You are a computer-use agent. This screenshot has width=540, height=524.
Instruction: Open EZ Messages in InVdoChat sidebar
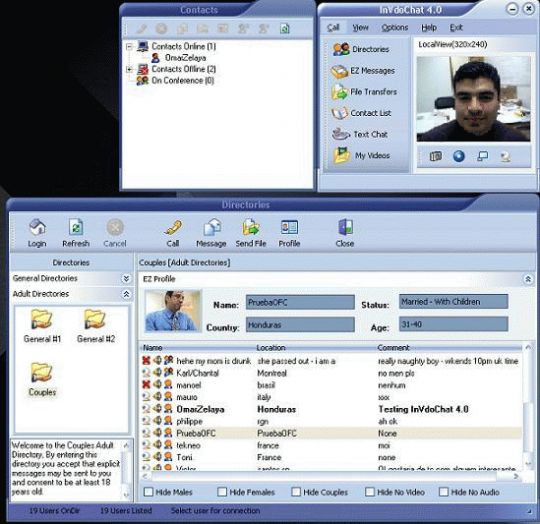(363, 71)
